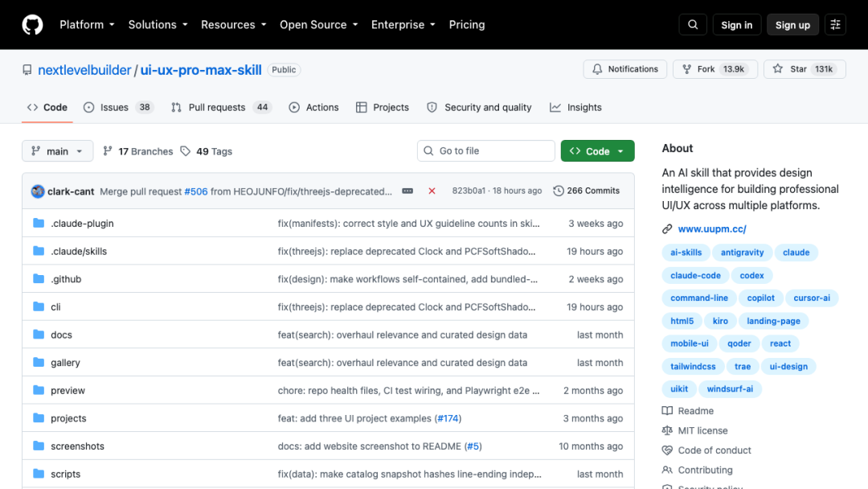
Task: Select the ai-skills topic tag
Action: pos(686,253)
